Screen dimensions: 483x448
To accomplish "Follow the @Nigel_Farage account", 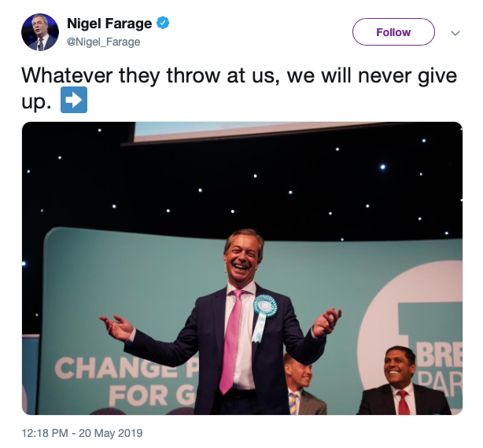I will (x=393, y=32).
